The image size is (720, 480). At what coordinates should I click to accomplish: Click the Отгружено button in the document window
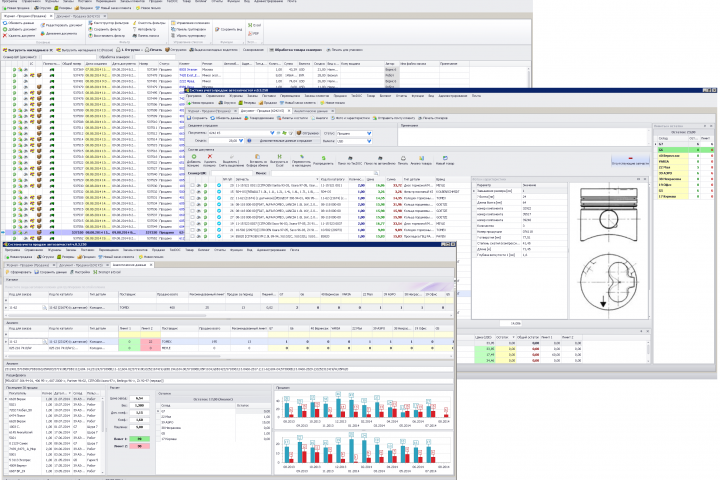point(308,133)
